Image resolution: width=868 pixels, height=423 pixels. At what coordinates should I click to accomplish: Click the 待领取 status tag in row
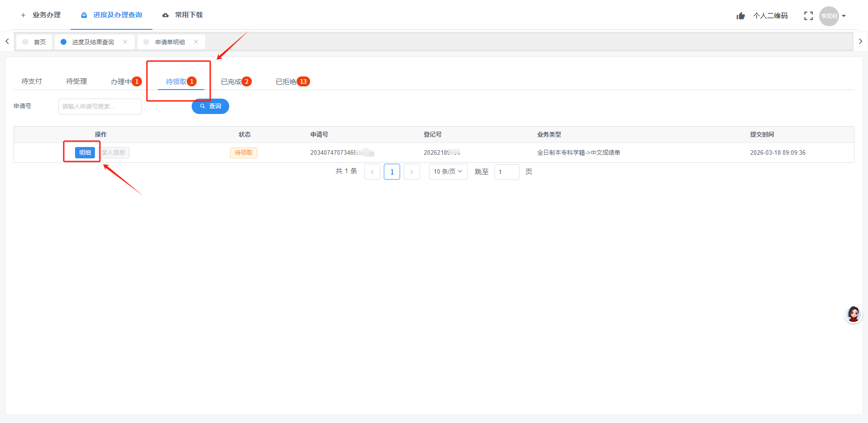click(244, 152)
